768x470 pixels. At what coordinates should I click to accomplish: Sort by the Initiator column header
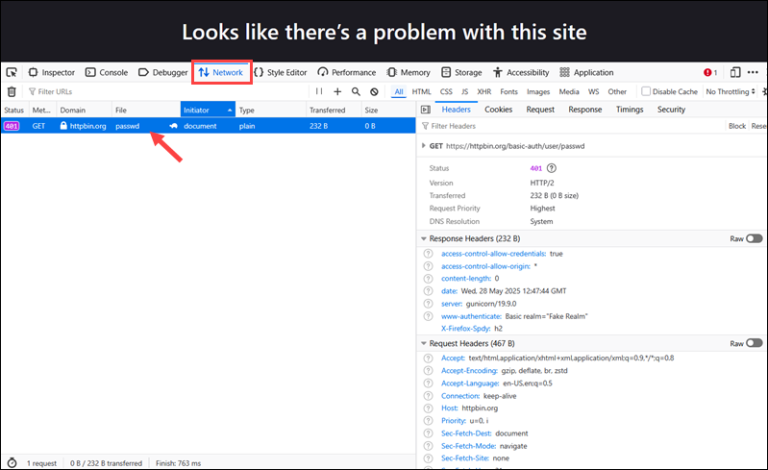point(208,110)
